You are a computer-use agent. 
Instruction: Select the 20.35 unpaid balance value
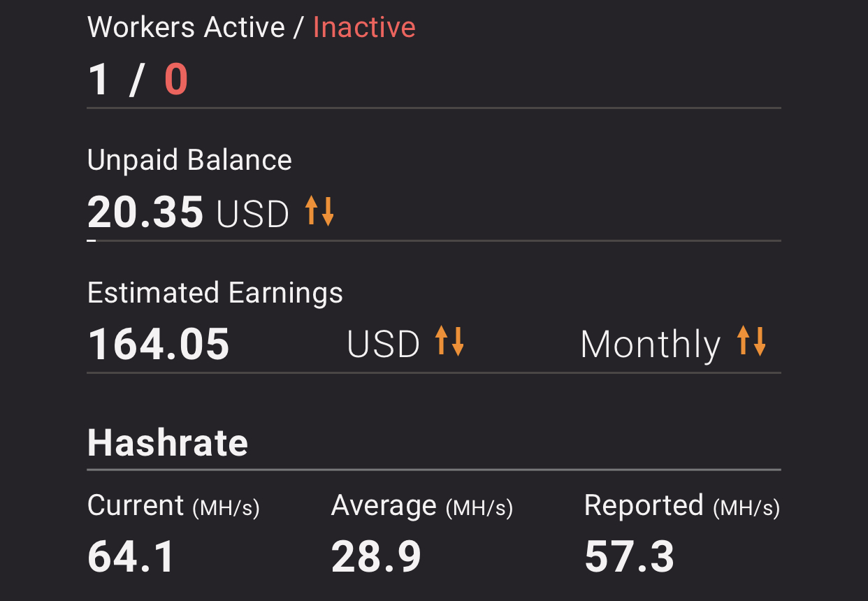click(x=145, y=212)
